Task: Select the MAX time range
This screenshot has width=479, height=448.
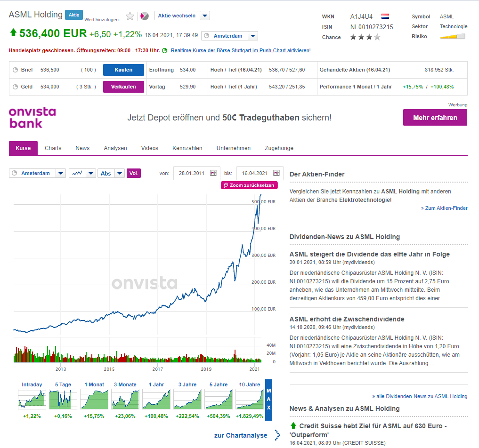Action: click(x=268, y=400)
